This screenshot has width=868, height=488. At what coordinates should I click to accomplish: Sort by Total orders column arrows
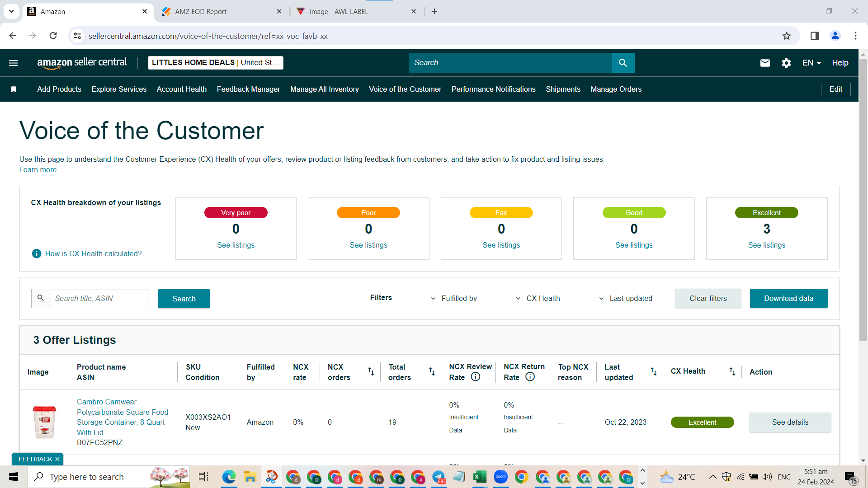point(432,371)
